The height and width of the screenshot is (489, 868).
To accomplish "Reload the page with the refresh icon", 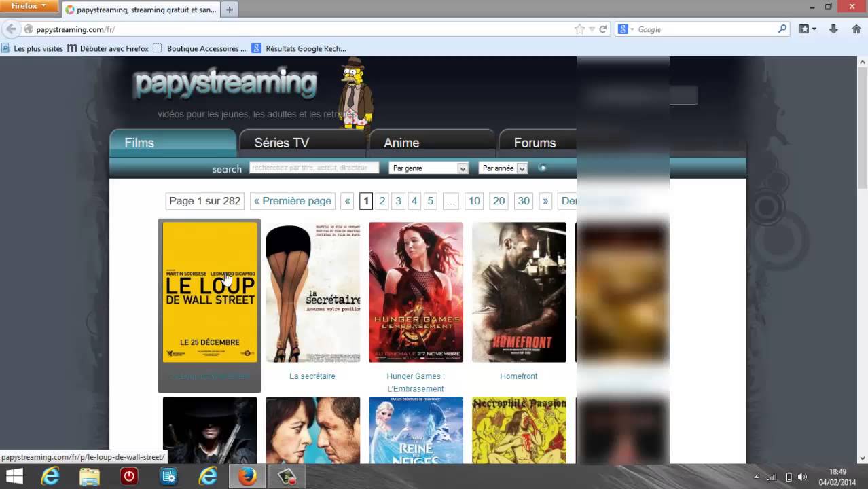I will pos(602,29).
